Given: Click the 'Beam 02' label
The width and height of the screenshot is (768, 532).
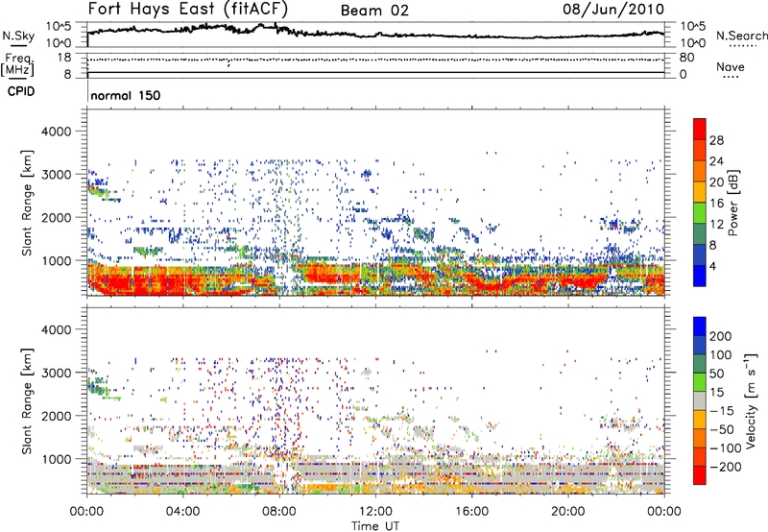Looking at the screenshot, I should 374,11.
